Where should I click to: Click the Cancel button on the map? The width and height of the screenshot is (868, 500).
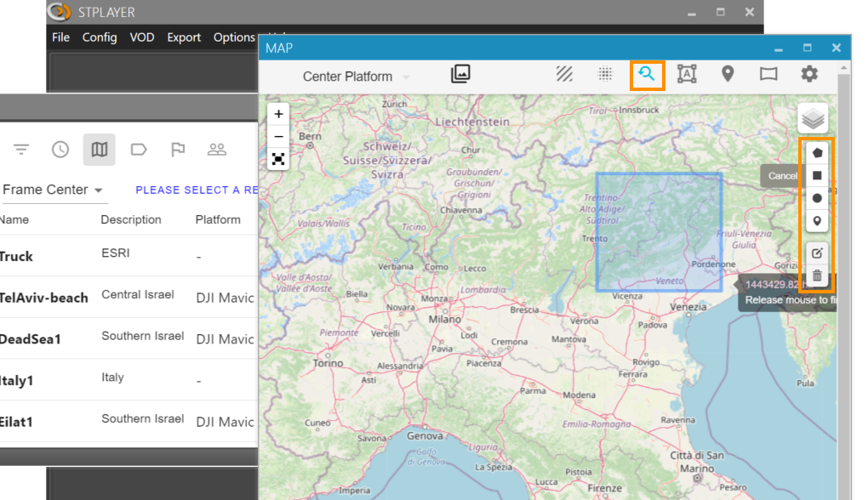781,175
